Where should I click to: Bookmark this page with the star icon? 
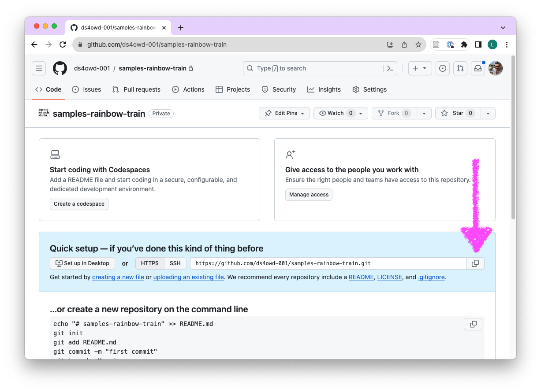418,44
